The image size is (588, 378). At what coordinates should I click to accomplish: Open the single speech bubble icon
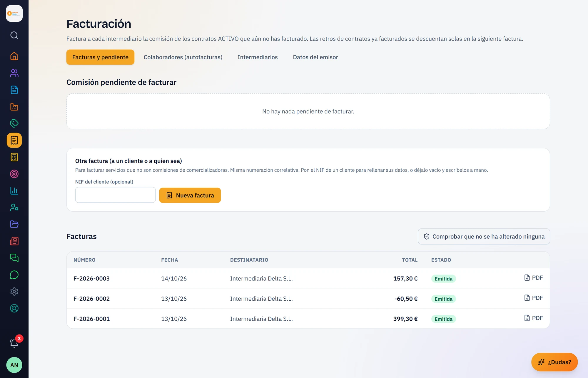tap(14, 275)
